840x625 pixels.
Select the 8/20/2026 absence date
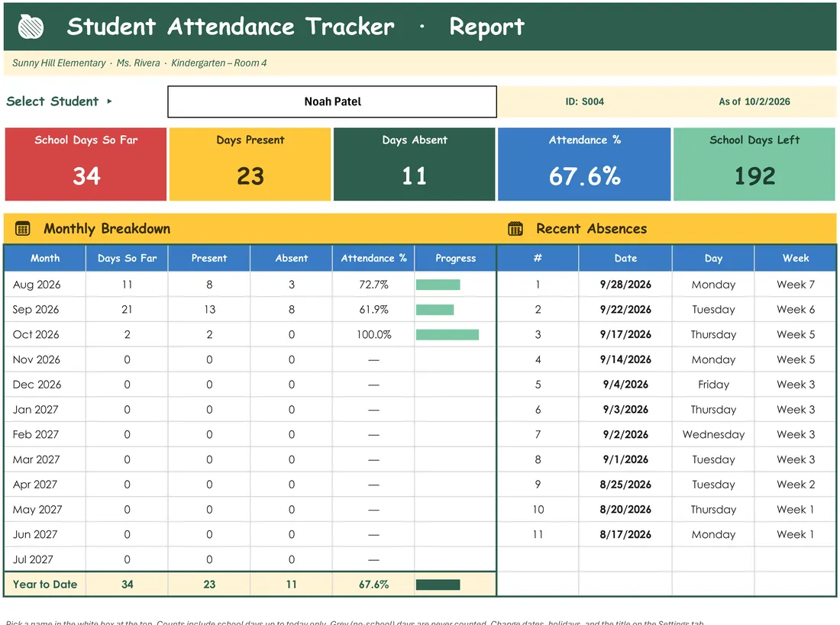click(x=625, y=509)
